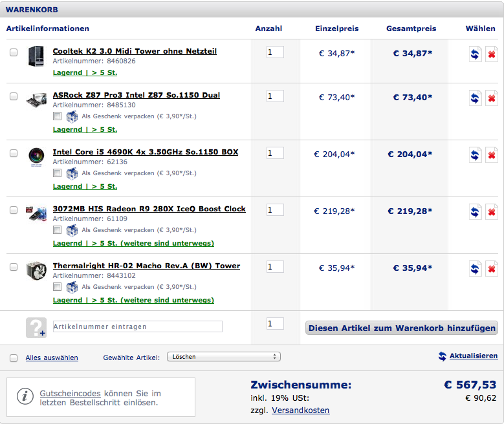Viewport: 504px width, 426px height.
Task: Click Zwischensumme total € 567,53
Action: pyautogui.click(x=470, y=385)
